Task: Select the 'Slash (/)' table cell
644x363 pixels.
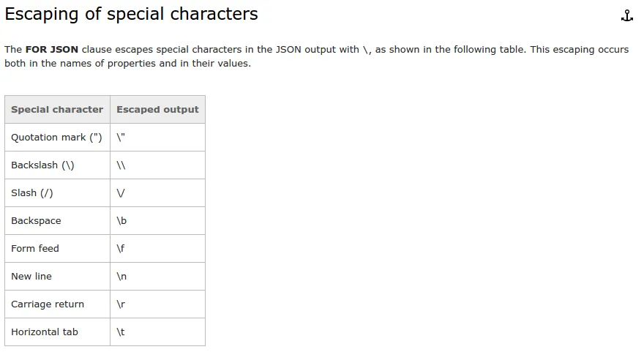Action: 57,193
